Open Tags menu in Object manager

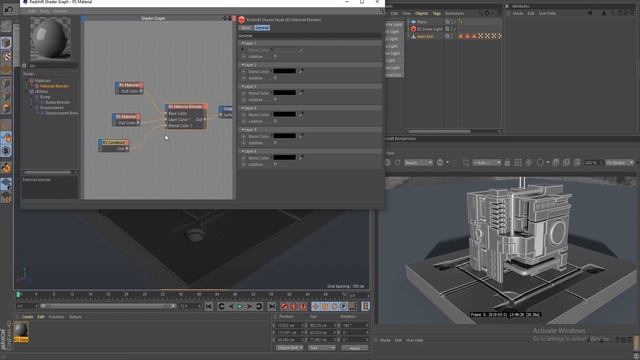coord(437,13)
